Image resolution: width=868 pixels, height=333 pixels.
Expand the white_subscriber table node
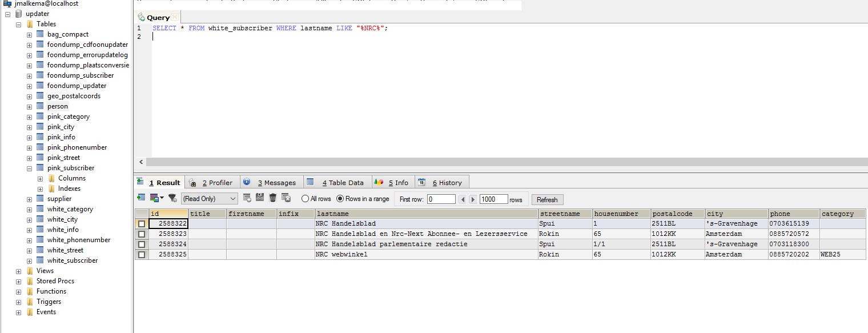pos(29,260)
